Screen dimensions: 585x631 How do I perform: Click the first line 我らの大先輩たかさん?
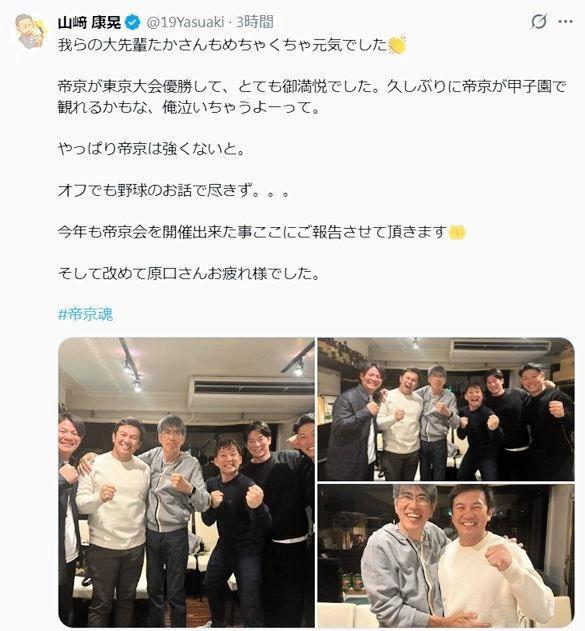click(x=222, y=45)
